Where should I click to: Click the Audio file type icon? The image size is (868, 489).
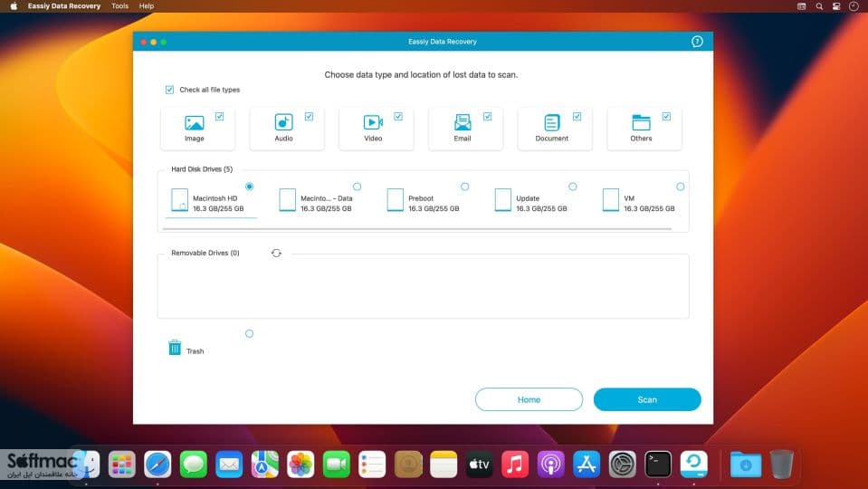[x=283, y=122]
